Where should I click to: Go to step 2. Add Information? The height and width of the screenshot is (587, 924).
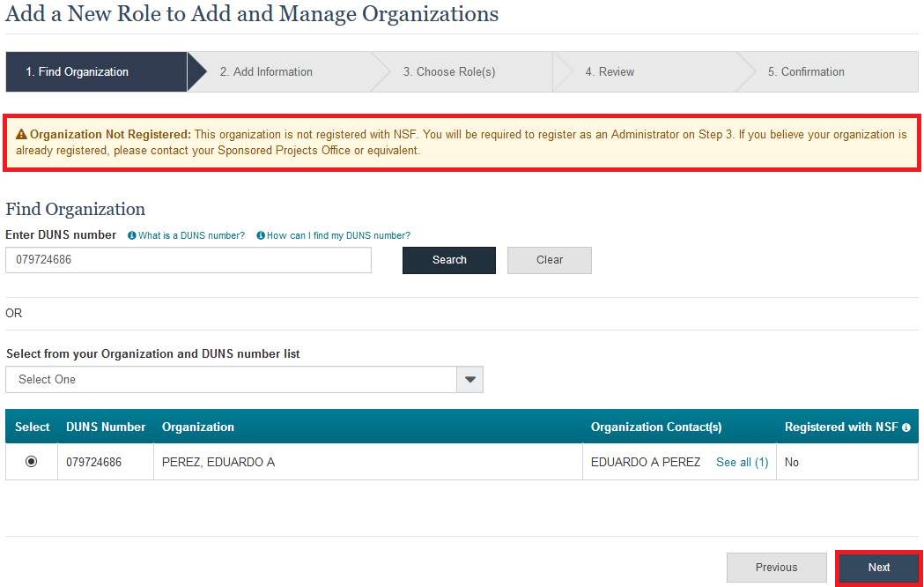click(x=266, y=72)
